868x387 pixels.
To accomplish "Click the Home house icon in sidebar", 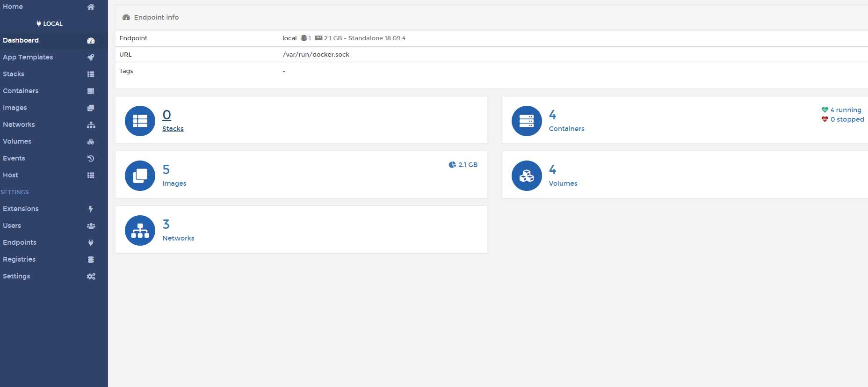I will pos(91,7).
